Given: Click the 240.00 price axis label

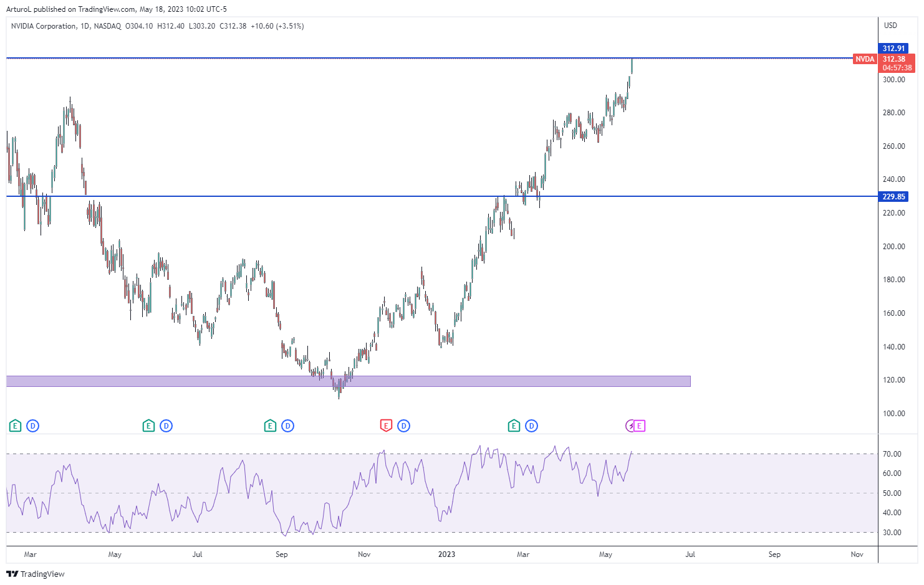Looking at the screenshot, I should click(x=893, y=179).
